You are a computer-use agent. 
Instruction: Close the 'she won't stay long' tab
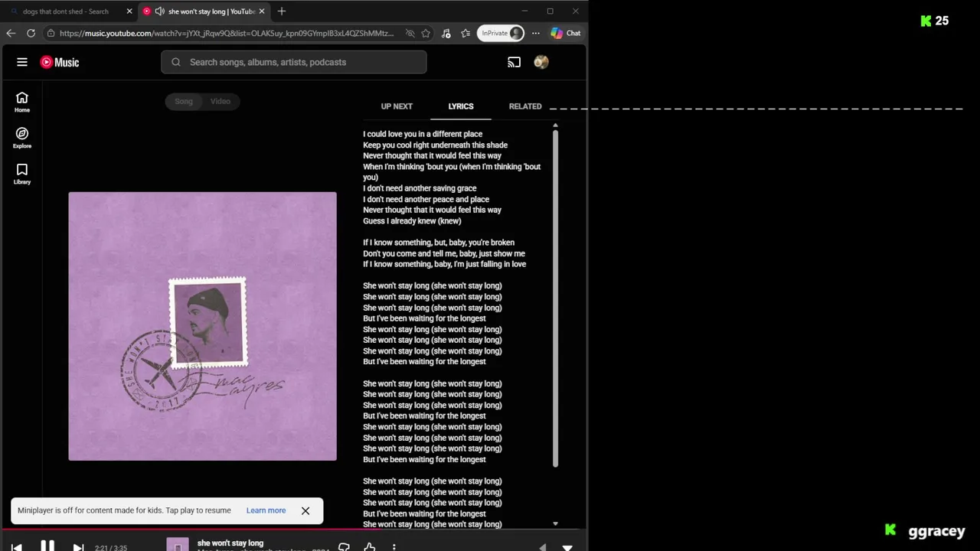262,11
